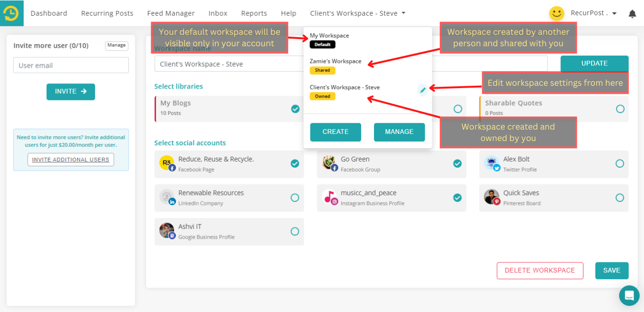Click the 'Select social accounts' heading
The image size is (644, 312).
pyautogui.click(x=190, y=143)
